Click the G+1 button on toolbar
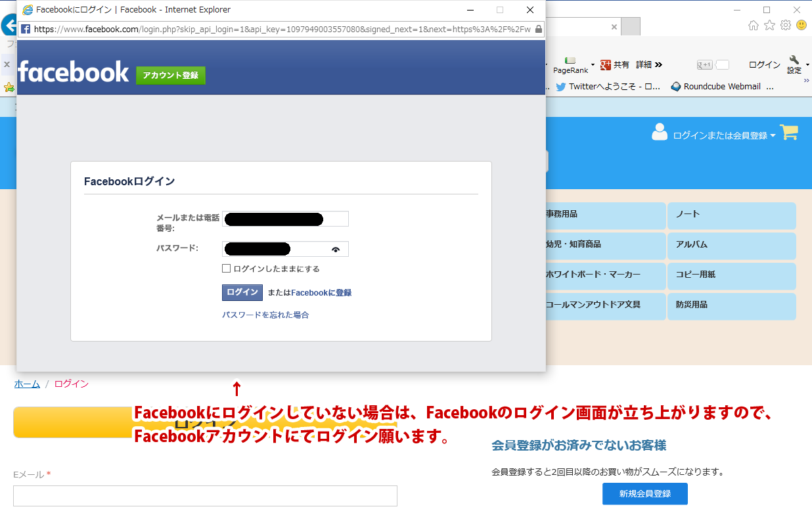Screen dimensions: 812x513 (705, 64)
